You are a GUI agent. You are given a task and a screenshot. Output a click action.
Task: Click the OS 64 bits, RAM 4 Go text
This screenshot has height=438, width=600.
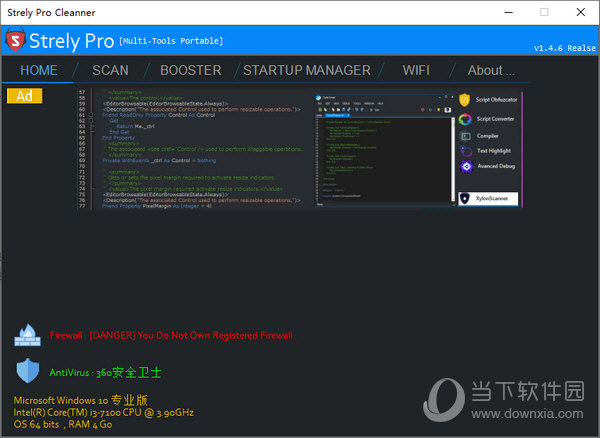(63, 425)
